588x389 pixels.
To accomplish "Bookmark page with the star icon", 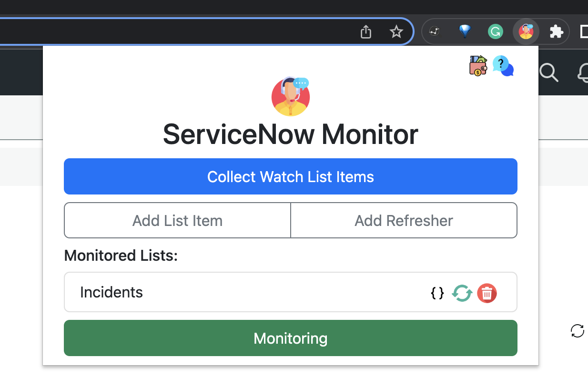I will 396,32.
